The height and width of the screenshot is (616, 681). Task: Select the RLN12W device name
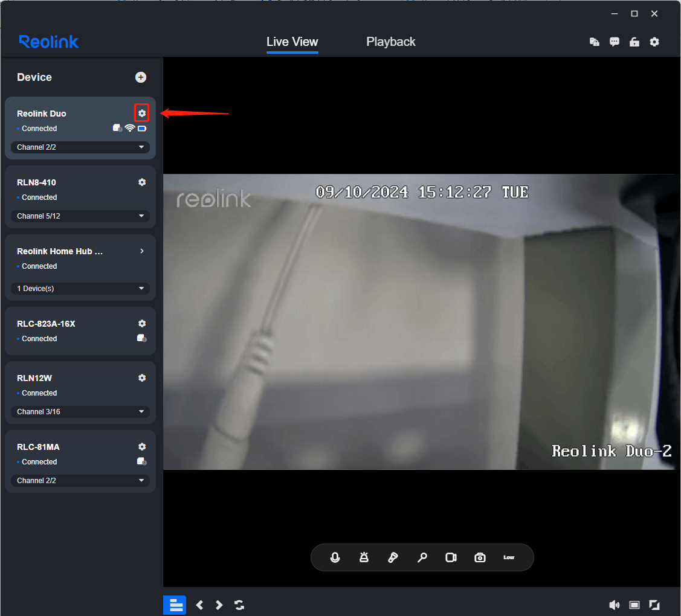34,378
